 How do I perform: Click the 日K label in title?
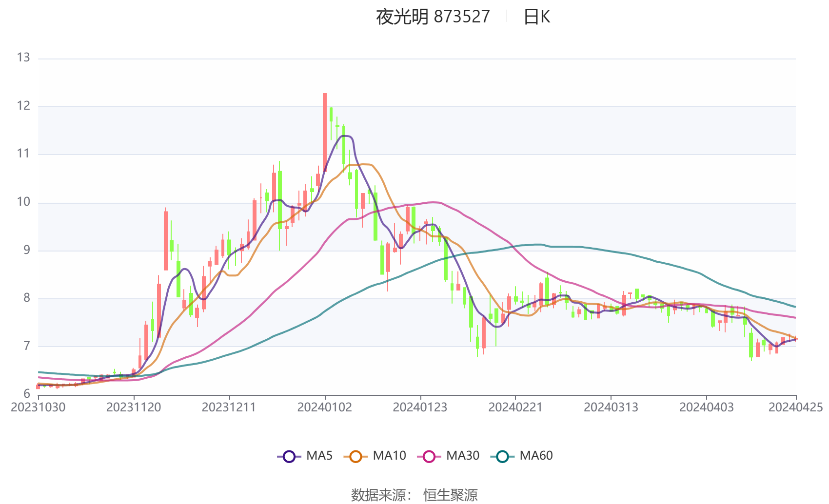536,17
